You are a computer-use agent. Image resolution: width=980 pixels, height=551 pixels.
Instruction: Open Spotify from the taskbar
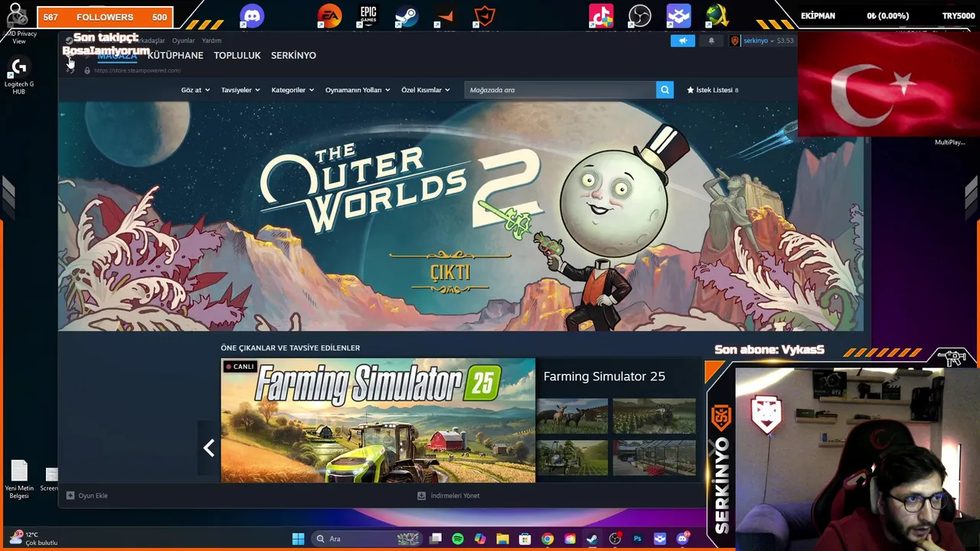458,539
